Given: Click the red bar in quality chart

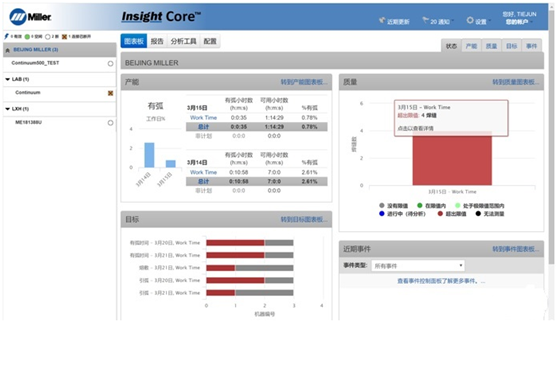Looking at the screenshot, I should click(452, 159).
